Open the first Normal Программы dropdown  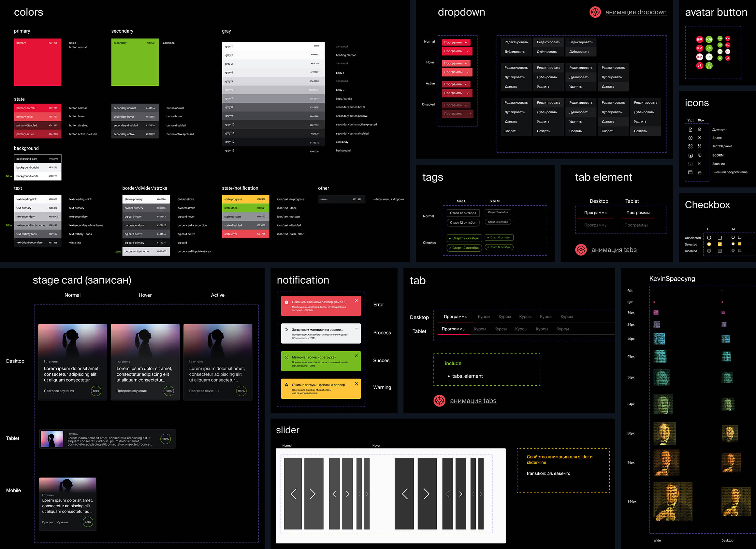tap(456, 42)
